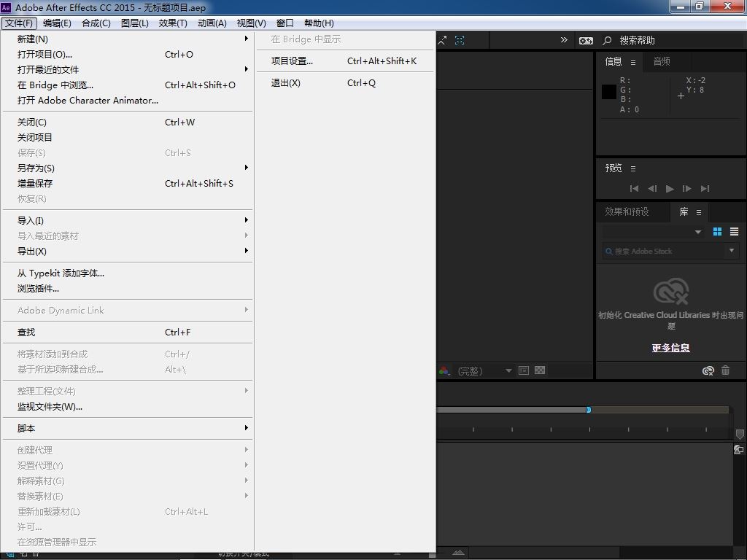Image resolution: width=747 pixels, height=560 pixels.
Task: Expand the Save As (另存为) submenu
Action: [x=128, y=168]
